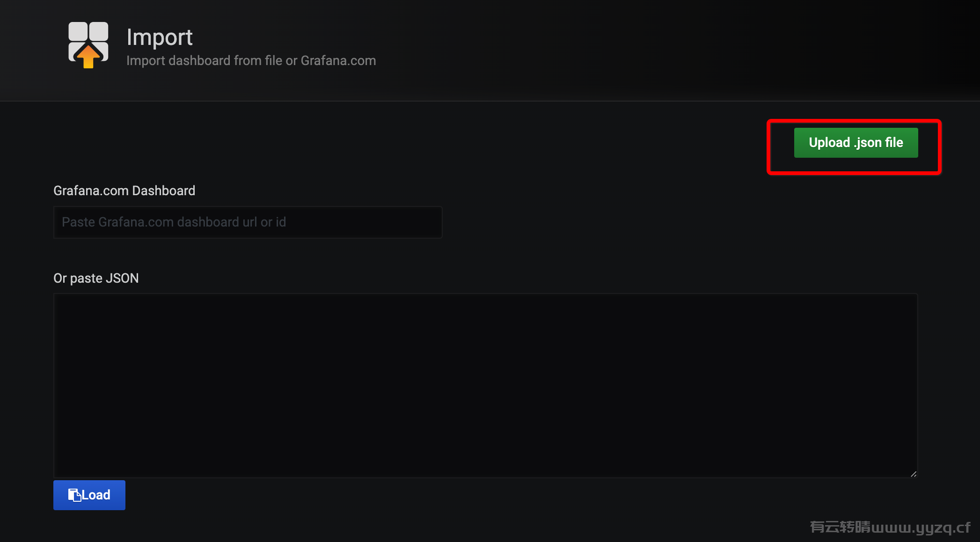Click the 'Grafana.com Dashboard' label

tap(124, 191)
